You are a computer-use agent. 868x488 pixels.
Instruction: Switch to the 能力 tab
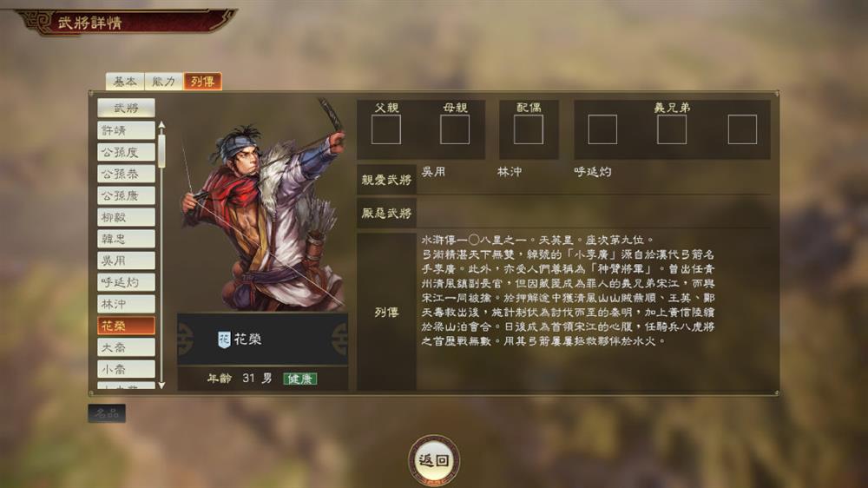click(164, 82)
